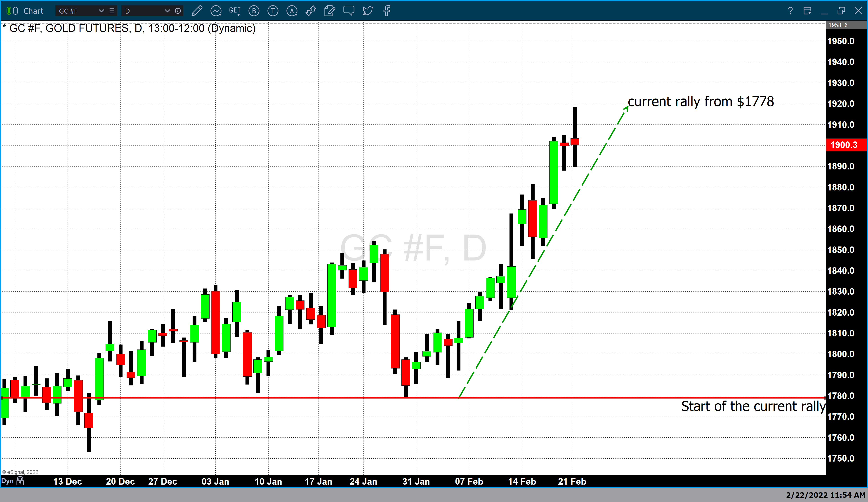Screen dimensions: 868x502
Task: Expand the GC #F symbol dropdown
Action: click(x=101, y=11)
